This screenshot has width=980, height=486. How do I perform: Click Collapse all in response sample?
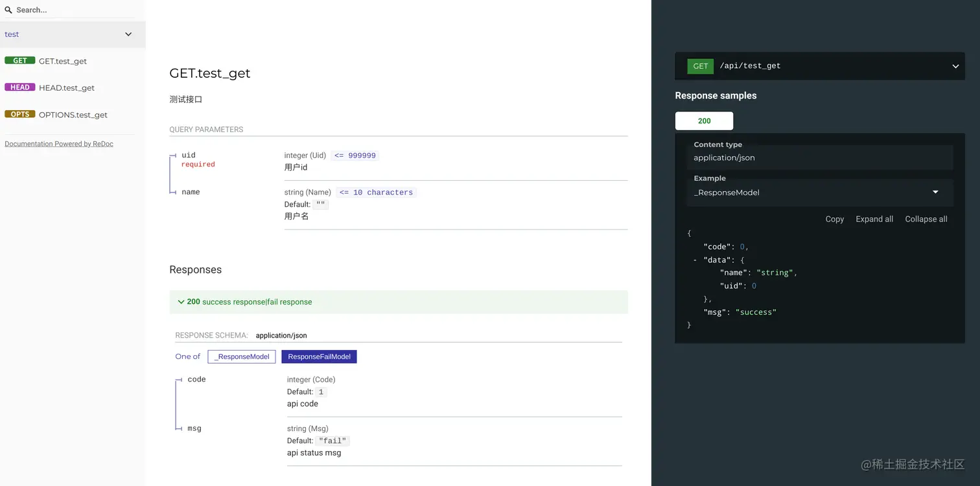coord(926,219)
